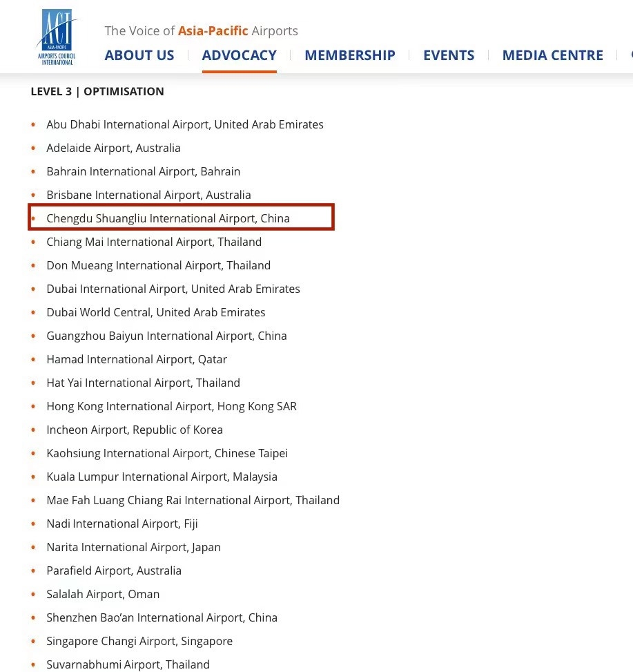633x672 pixels.
Task: Select 'Dubai International Airport, United Arab Emirates'
Action: pos(173,289)
